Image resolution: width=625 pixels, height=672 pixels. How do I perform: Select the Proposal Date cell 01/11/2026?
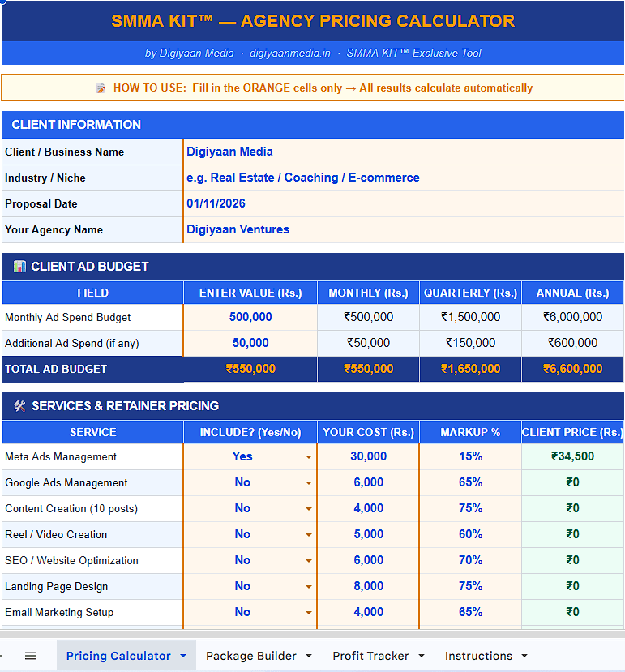click(404, 203)
